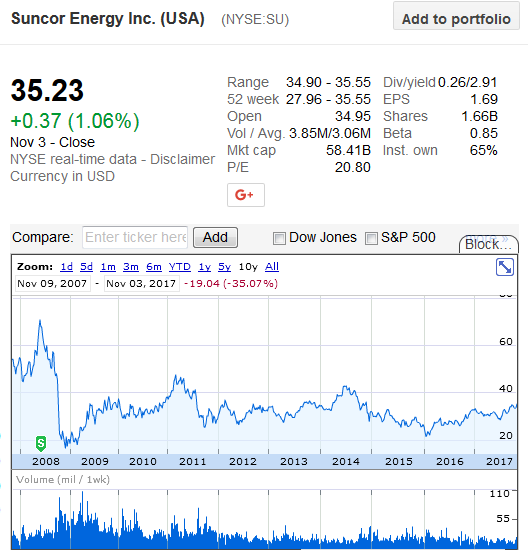
Task: Click the 2017 timeline label
Action: (x=500, y=462)
